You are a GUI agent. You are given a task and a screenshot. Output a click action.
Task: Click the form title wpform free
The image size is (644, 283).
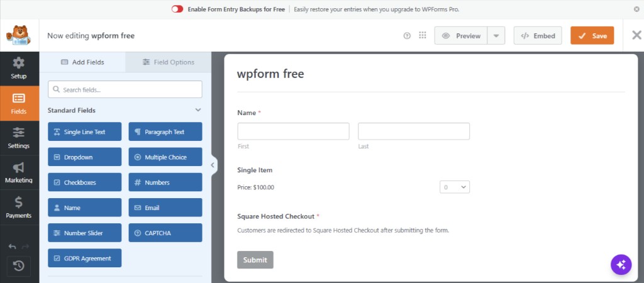coord(270,74)
